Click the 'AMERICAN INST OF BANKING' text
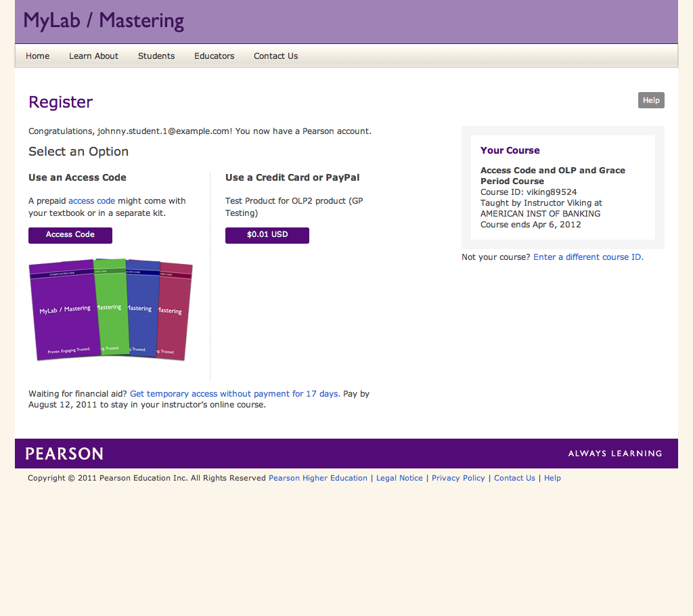This screenshot has width=693, height=616. click(541, 214)
